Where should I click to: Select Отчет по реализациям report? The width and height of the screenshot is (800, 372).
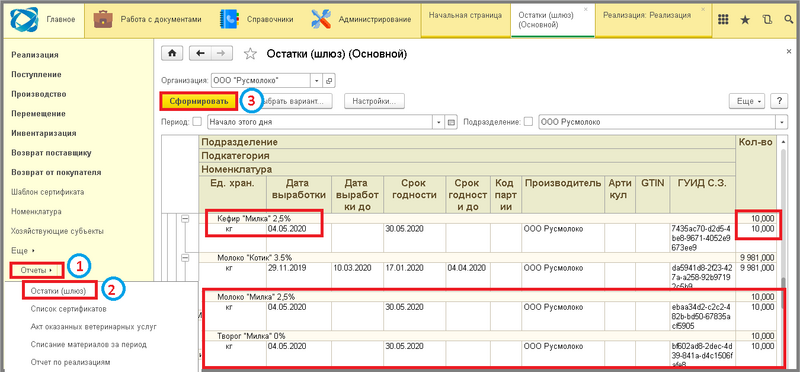[70, 362]
